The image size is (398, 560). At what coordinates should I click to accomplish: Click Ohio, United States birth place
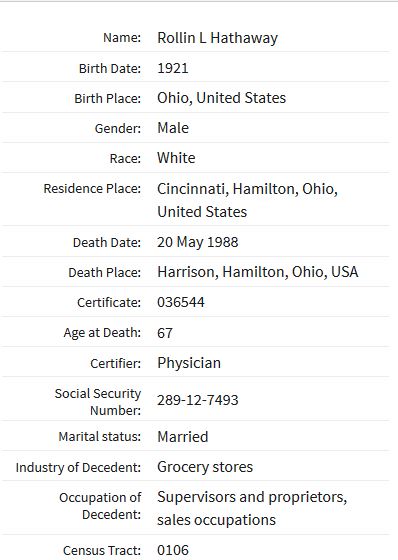click(222, 98)
